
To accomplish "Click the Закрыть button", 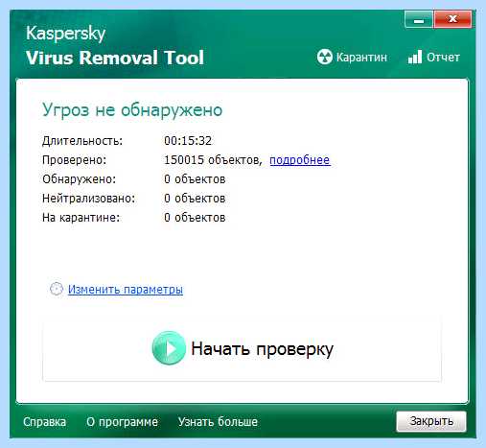I will click(431, 421).
